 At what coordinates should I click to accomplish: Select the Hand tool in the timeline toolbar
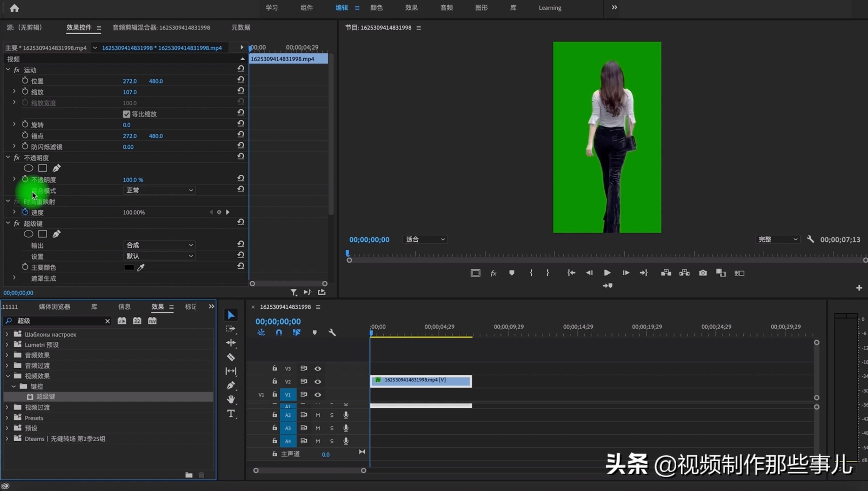click(x=231, y=399)
